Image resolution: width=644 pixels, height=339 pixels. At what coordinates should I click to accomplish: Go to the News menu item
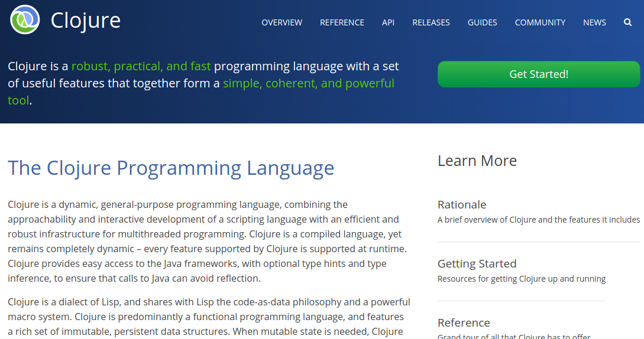click(594, 22)
